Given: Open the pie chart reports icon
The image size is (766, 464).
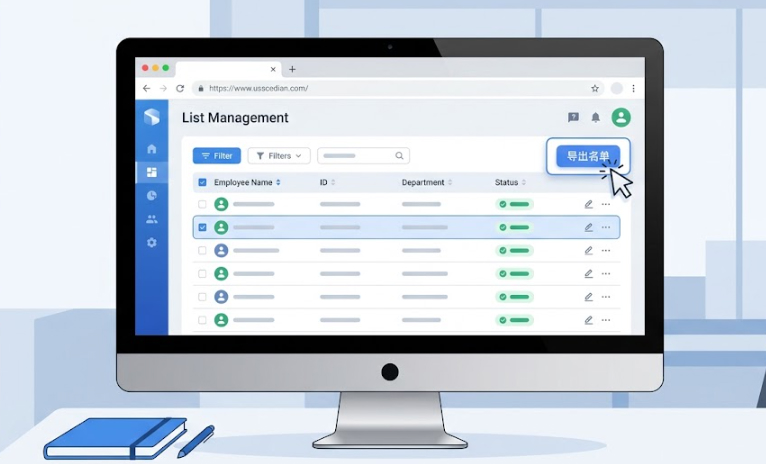Looking at the screenshot, I should click(x=151, y=195).
